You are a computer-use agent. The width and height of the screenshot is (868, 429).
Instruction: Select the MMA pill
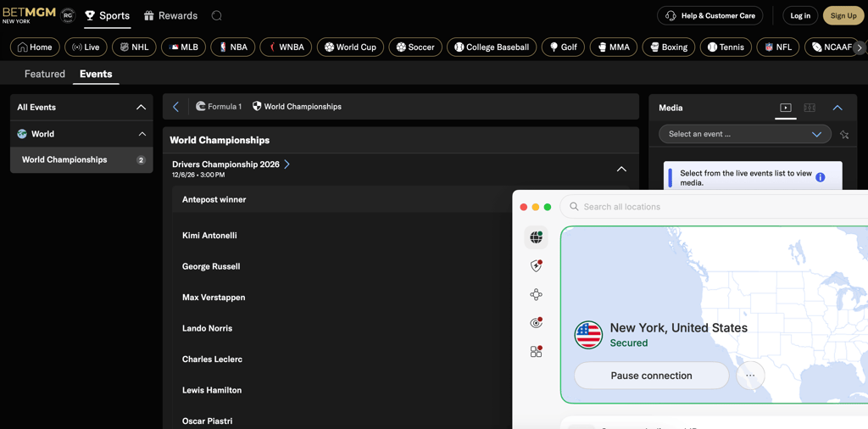coord(614,47)
